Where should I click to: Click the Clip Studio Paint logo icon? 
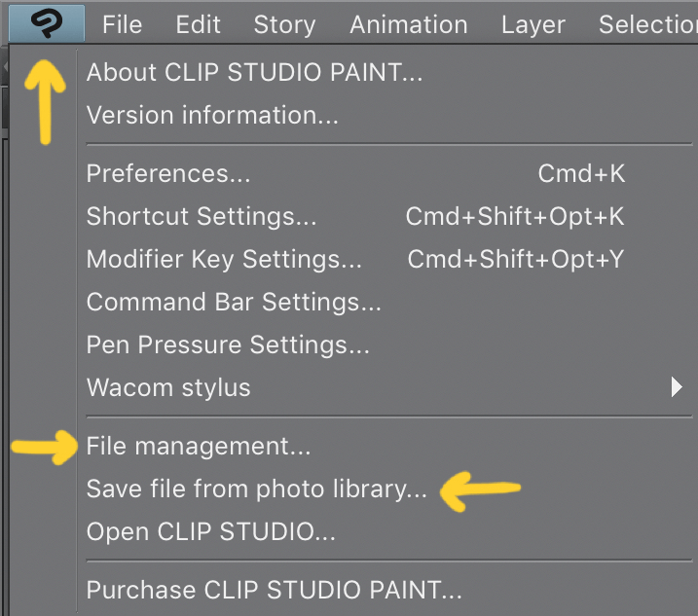click(x=46, y=24)
